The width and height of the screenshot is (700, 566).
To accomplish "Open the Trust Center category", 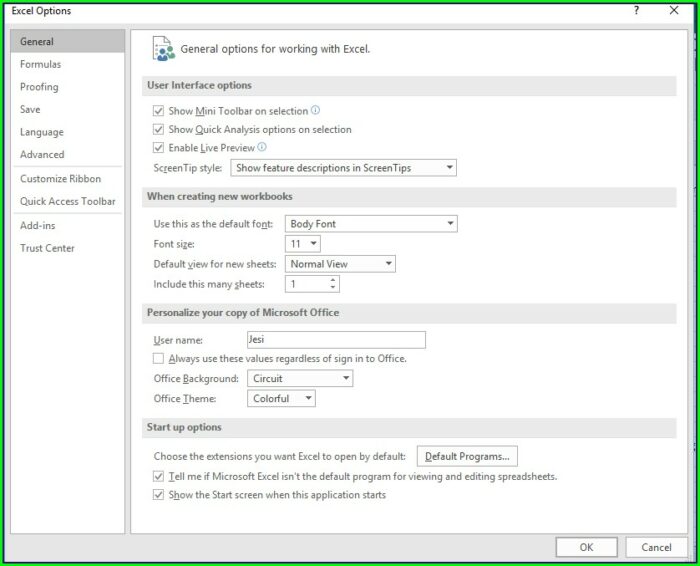I will tap(67, 248).
